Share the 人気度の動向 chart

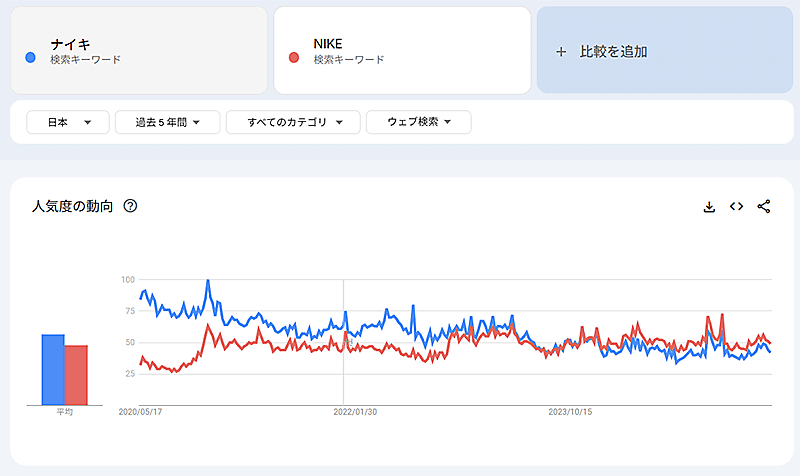tap(764, 207)
